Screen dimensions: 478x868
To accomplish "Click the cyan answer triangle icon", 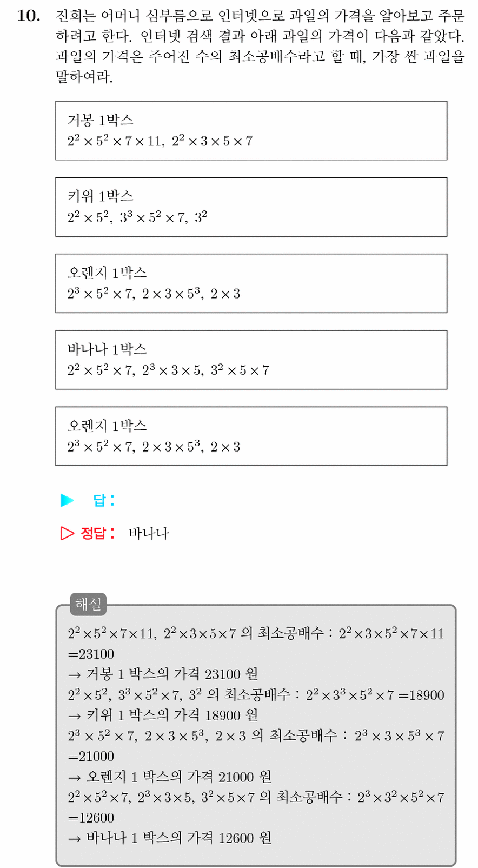I will point(67,500).
